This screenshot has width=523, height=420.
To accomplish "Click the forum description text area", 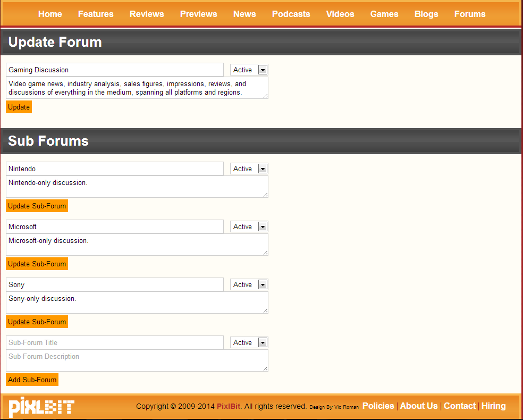I will click(137, 88).
